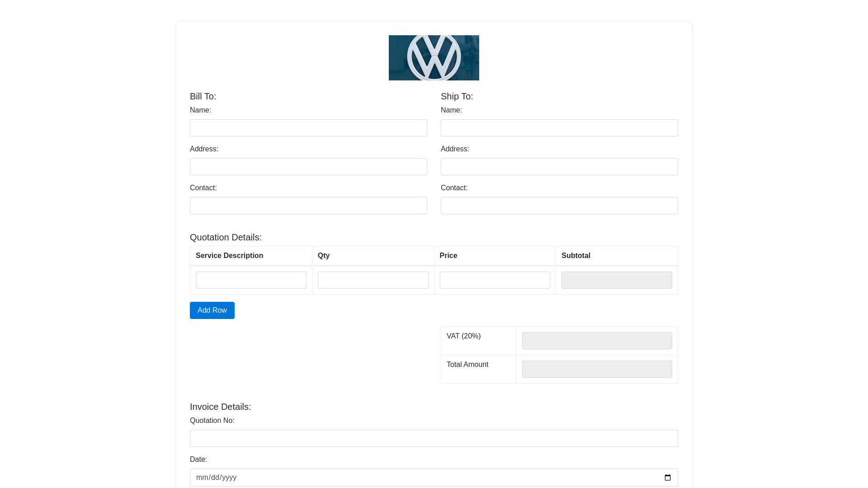This screenshot has height=488, width=868.
Task: Focus the Bill To Address field
Action: coord(308,167)
